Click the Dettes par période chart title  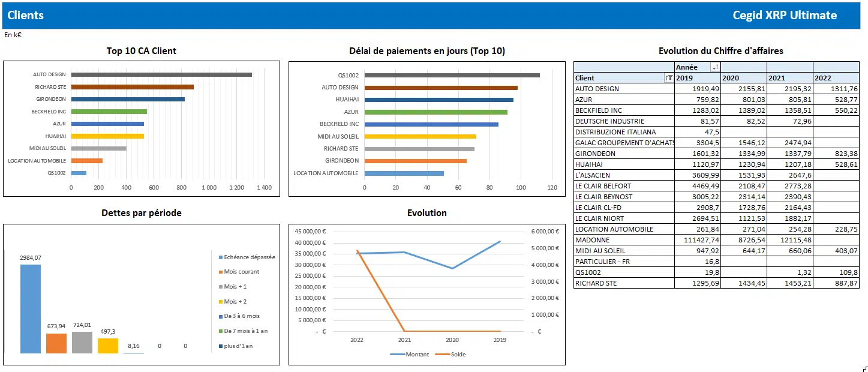(x=142, y=213)
